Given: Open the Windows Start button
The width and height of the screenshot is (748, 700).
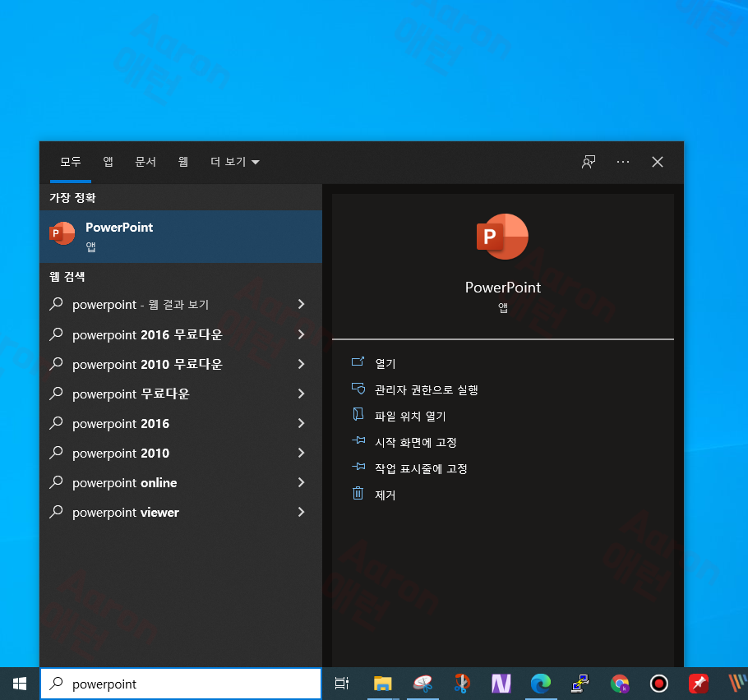Looking at the screenshot, I should coord(20,684).
